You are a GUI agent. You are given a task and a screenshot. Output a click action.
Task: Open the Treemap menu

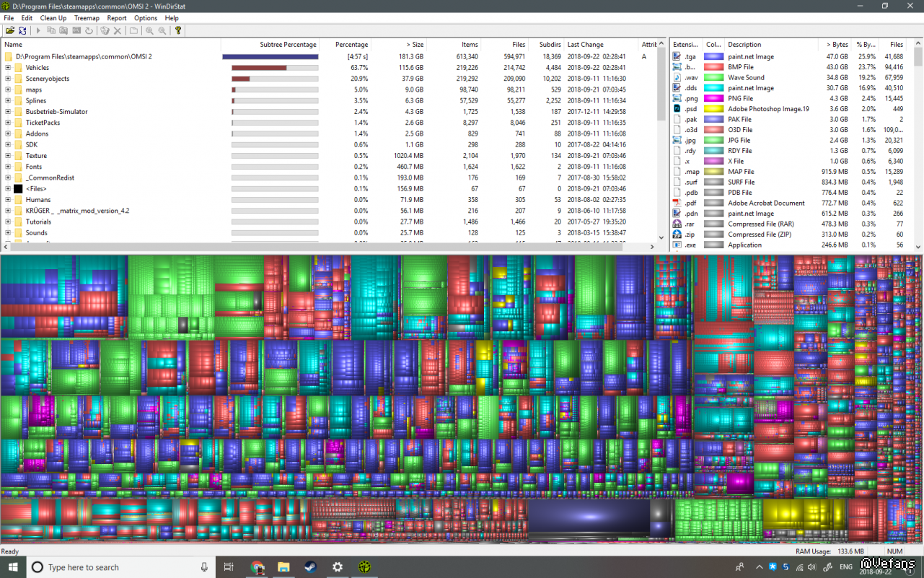click(x=87, y=18)
